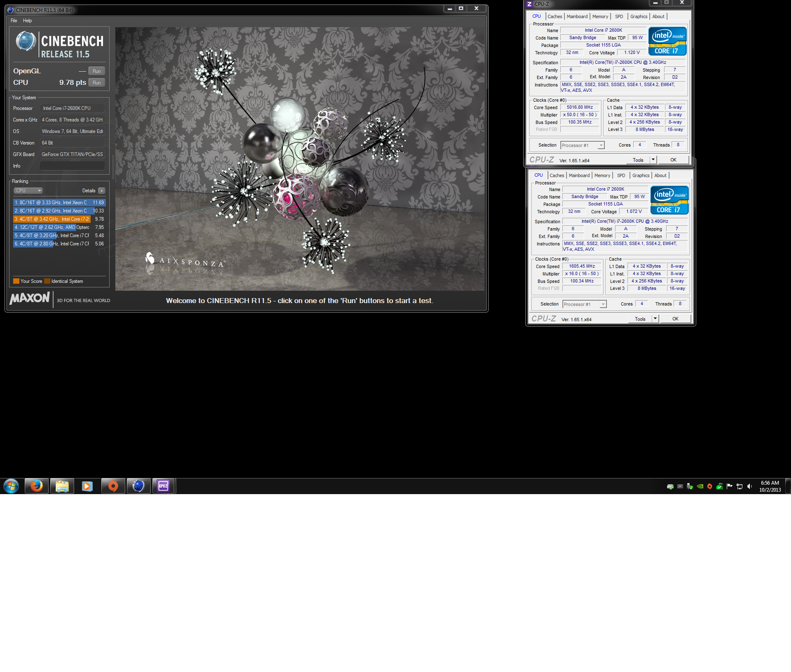Click Tools button in lower CPU-Z
This screenshot has height=672, width=791.
pos(640,319)
